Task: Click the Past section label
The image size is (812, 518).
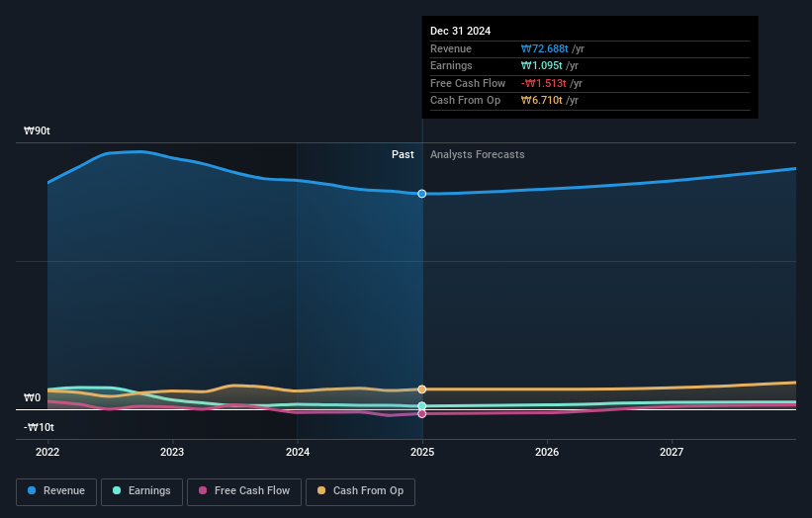Action: (x=403, y=154)
